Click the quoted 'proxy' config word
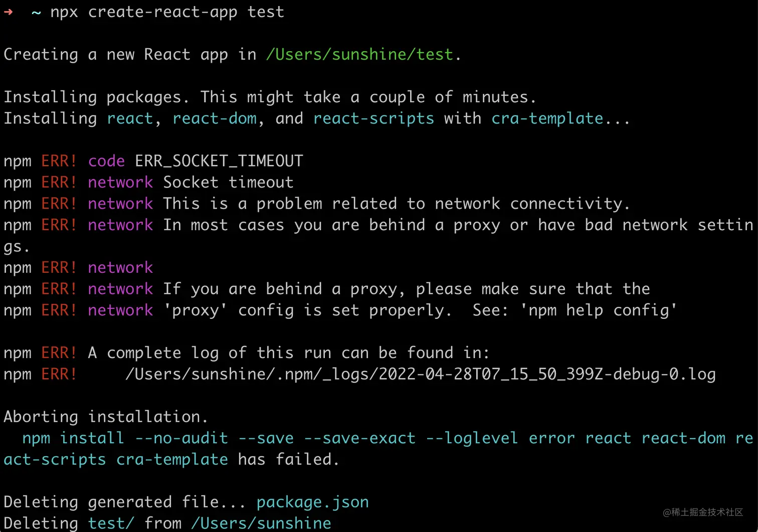Screen dimensions: 758x532 click(196, 310)
